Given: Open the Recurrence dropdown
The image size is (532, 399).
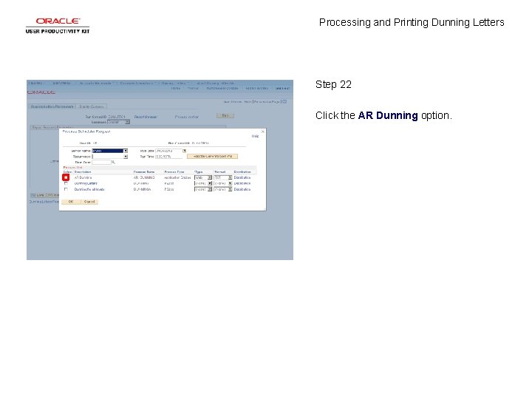Looking at the screenshot, I should [109, 157].
